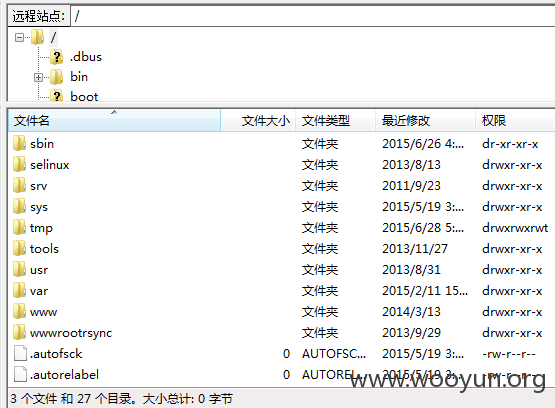Click the sbin folder icon
This screenshot has width=555, height=408.
(19, 144)
